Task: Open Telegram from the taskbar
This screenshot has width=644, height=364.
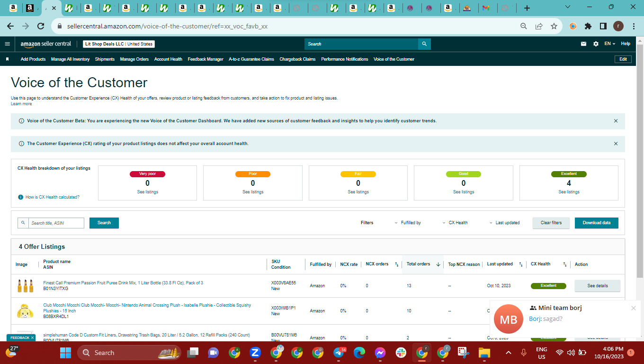Action: [x=339, y=353]
